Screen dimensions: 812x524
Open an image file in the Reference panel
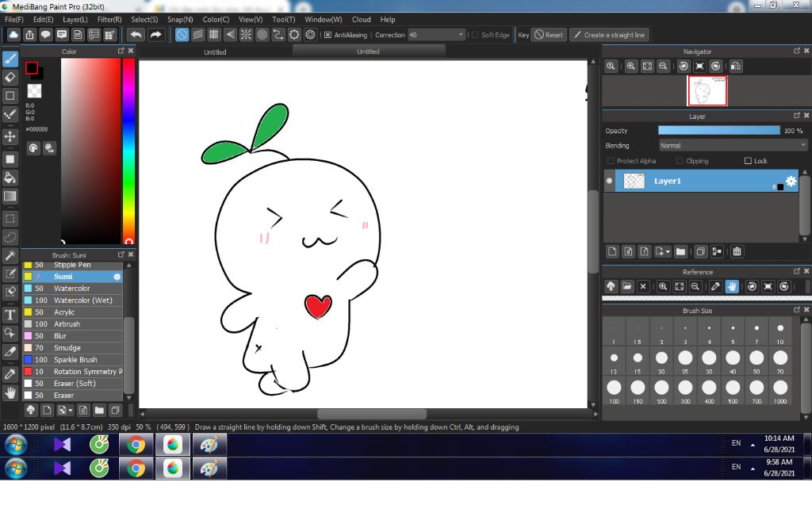627,286
